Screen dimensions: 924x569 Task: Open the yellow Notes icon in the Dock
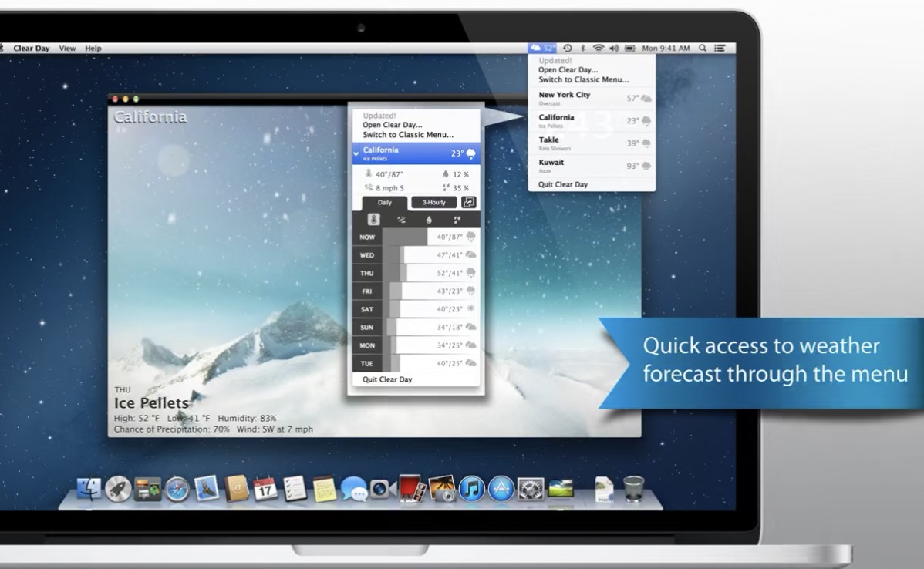pyautogui.click(x=324, y=490)
